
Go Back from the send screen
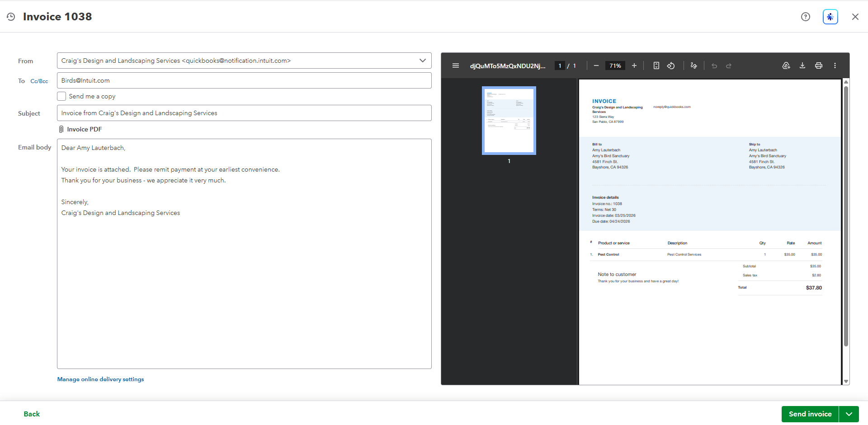point(32,414)
